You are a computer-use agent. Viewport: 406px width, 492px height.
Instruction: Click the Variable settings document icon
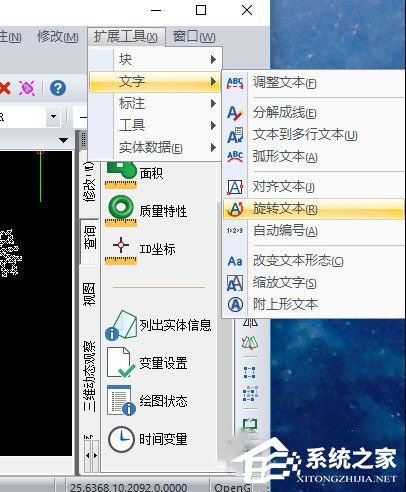[x=121, y=363]
